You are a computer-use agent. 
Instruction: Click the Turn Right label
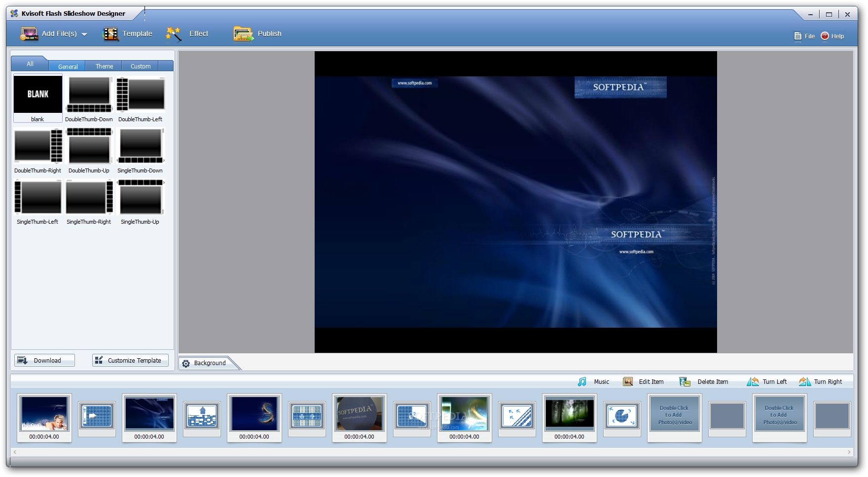828,382
